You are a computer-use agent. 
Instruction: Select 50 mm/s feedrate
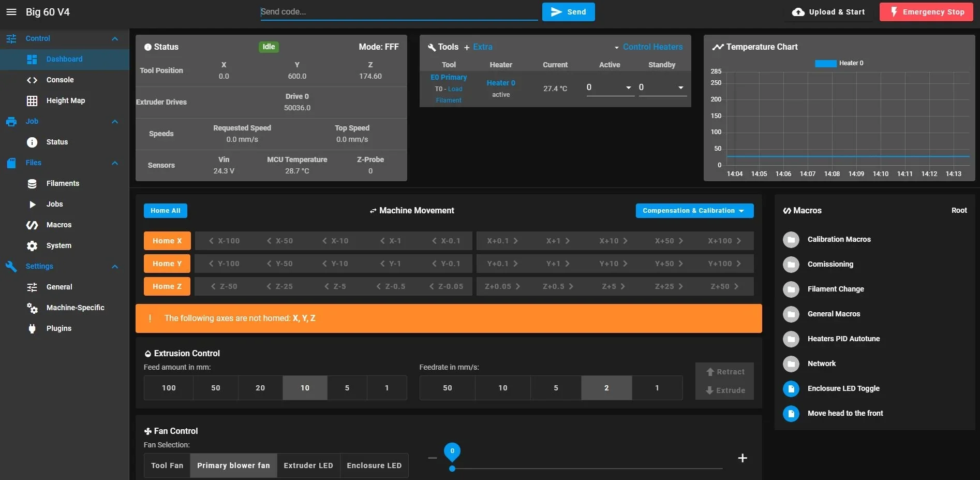[447, 388]
